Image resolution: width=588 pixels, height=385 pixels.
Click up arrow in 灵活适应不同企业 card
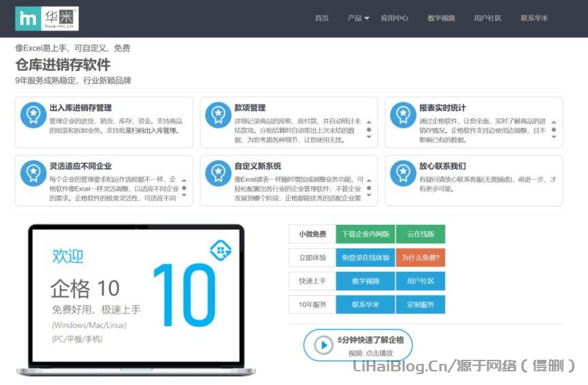click(x=184, y=181)
